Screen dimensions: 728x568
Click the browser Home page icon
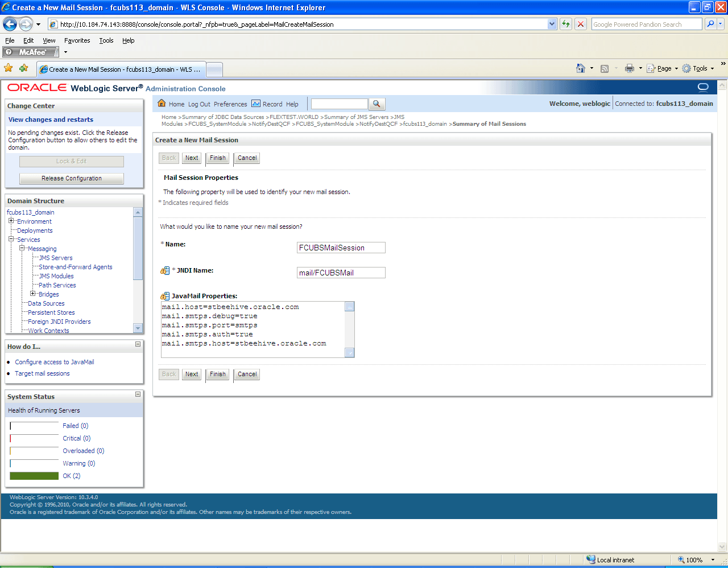point(581,68)
